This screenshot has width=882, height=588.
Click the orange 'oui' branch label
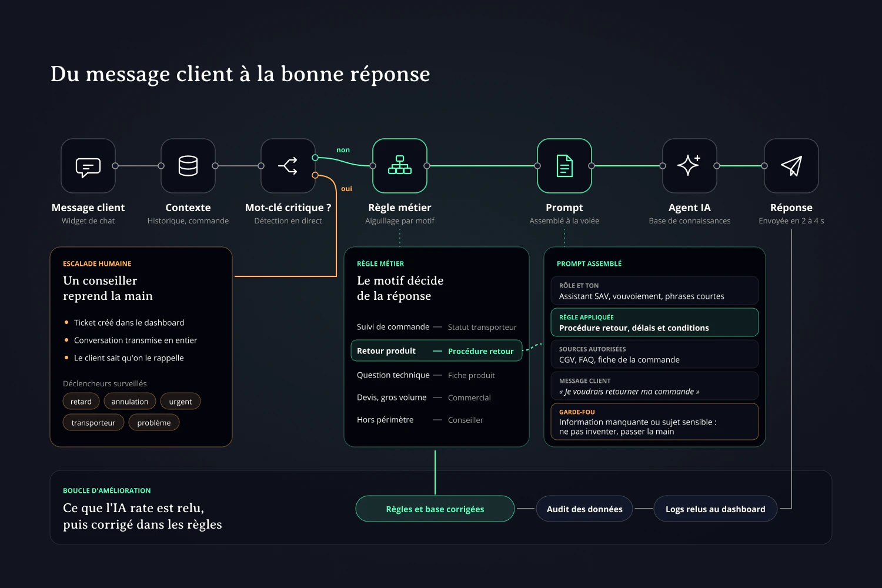(x=346, y=189)
